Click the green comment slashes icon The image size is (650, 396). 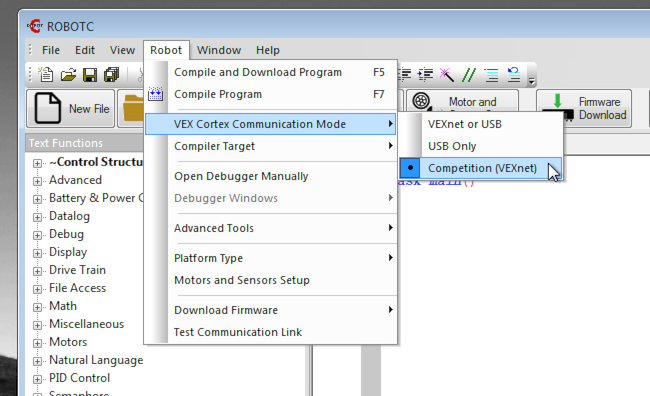(469, 75)
